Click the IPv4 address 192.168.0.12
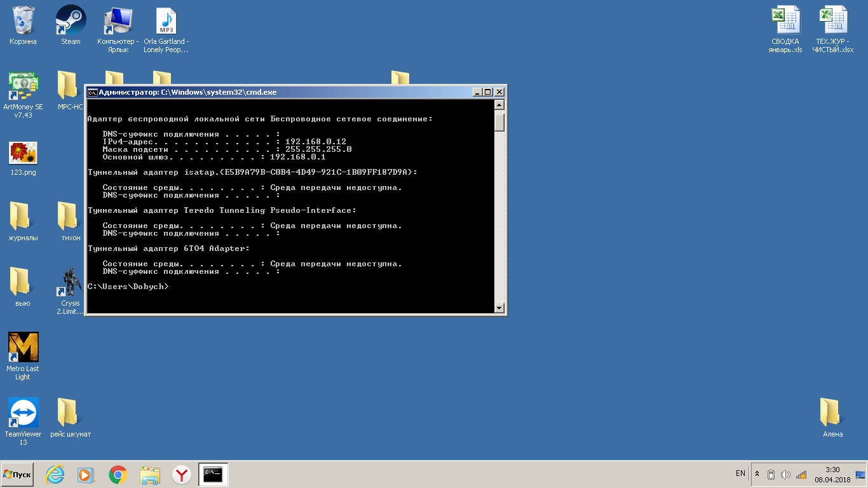This screenshot has width=868, height=488. pos(316,142)
